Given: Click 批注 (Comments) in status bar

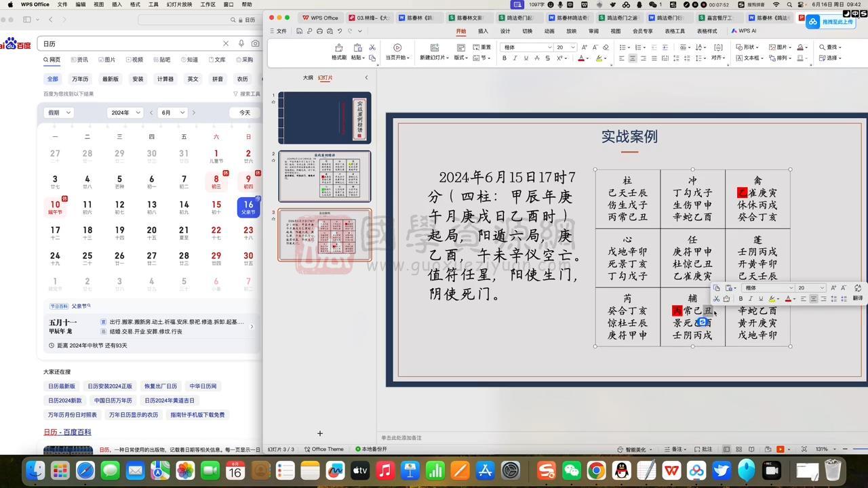Looking at the screenshot, I should pyautogui.click(x=703, y=449).
